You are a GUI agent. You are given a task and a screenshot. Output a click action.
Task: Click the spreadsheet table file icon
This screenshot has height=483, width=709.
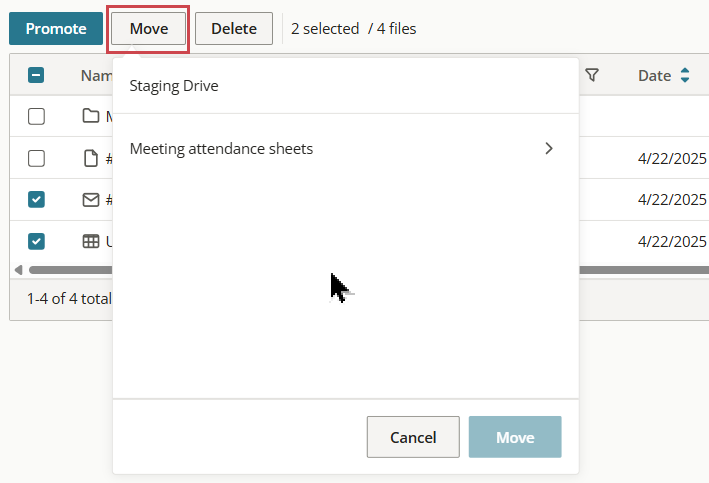click(x=91, y=242)
